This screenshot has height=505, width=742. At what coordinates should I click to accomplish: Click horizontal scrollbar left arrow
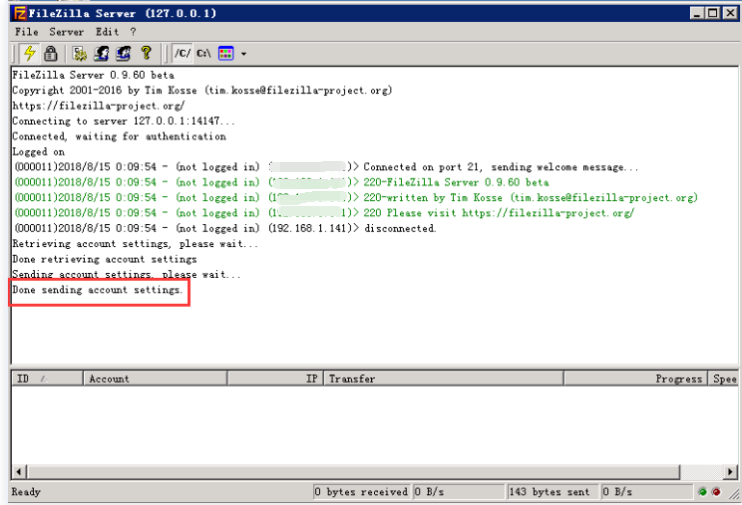19,471
